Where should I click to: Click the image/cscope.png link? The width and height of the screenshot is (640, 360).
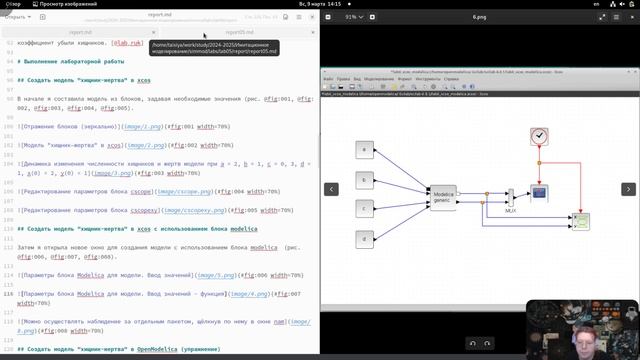[184, 191]
